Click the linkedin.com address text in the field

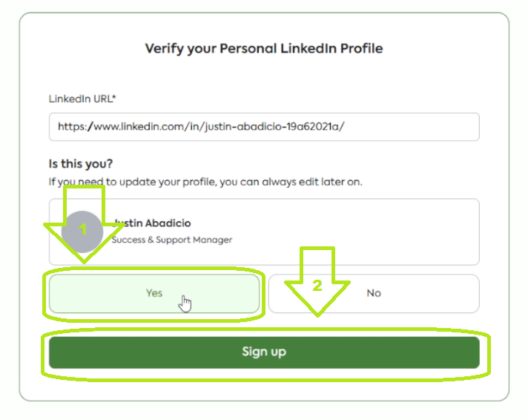pyautogui.click(x=201, y=127)
